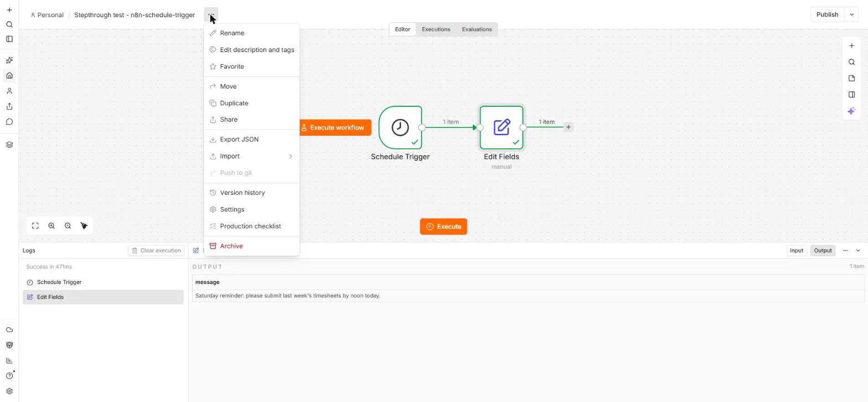Switch logs view to Output
This screenshot has height=402, width=868.
(823, 251)
